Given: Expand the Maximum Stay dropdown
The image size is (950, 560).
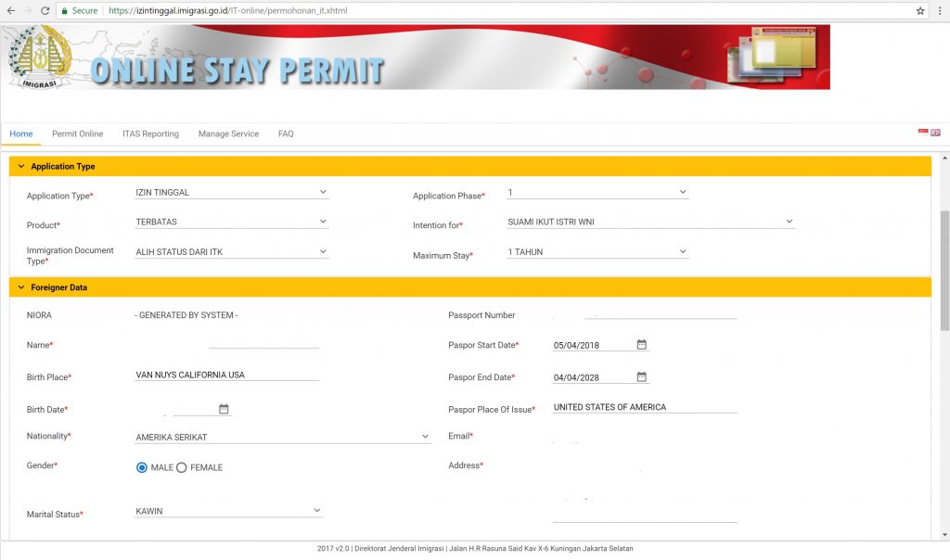Looking at the screenshot, I should click(597, 252).
